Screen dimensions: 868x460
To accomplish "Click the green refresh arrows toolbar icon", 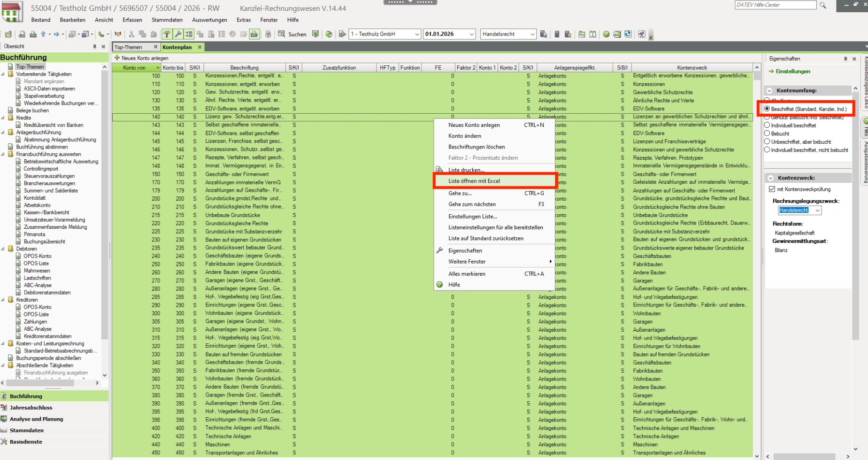I will pyautogui.click(x=329, y=34).
